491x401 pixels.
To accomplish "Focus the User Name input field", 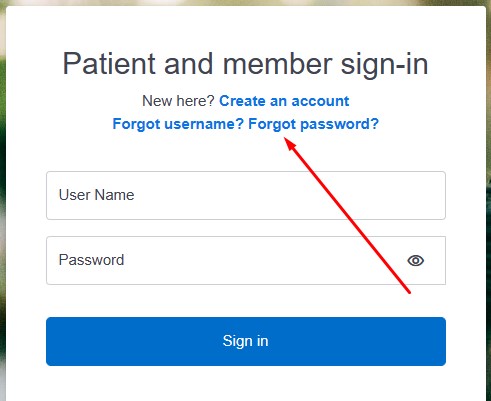I will 246,195.
